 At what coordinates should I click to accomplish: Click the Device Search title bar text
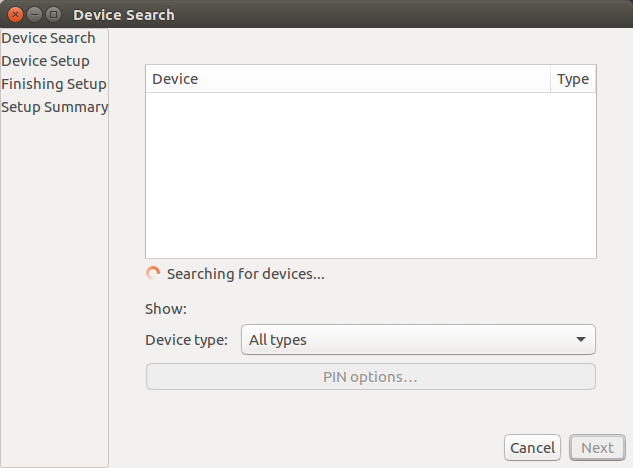(124, 15)
